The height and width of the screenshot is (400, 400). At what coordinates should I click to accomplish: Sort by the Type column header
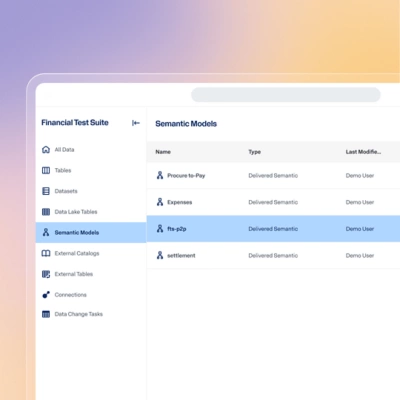pyautogui.click(x=255, y=152)
